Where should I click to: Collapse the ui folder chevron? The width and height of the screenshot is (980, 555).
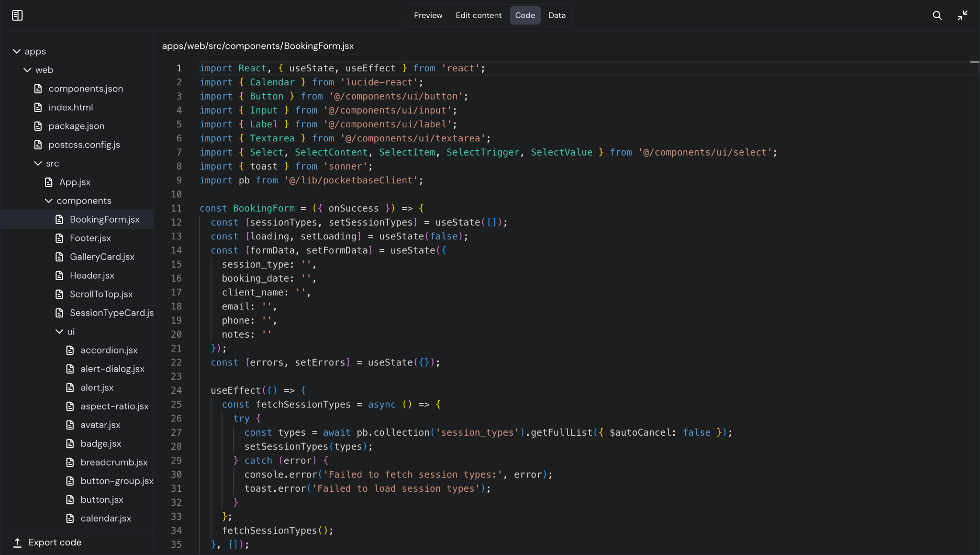point(59,331)
